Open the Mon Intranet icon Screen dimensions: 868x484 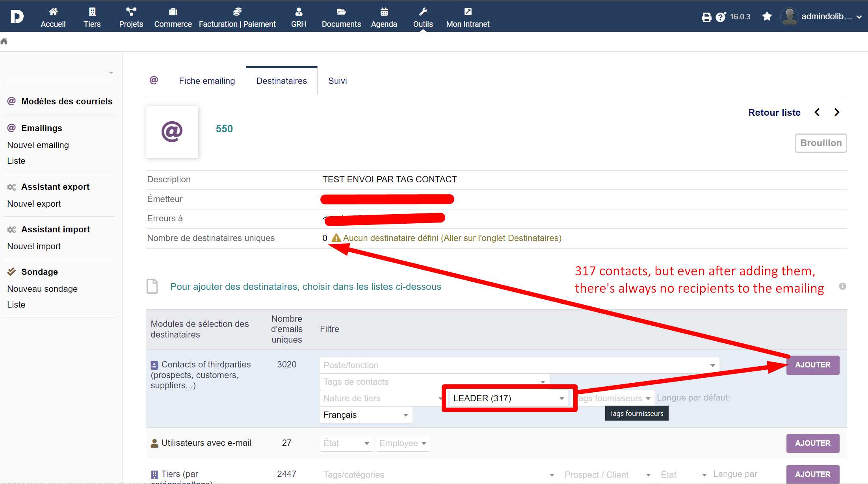(468, 11)
